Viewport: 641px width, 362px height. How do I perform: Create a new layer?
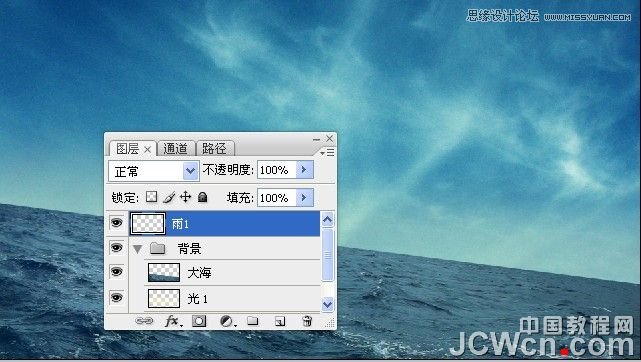coord(280,322)
